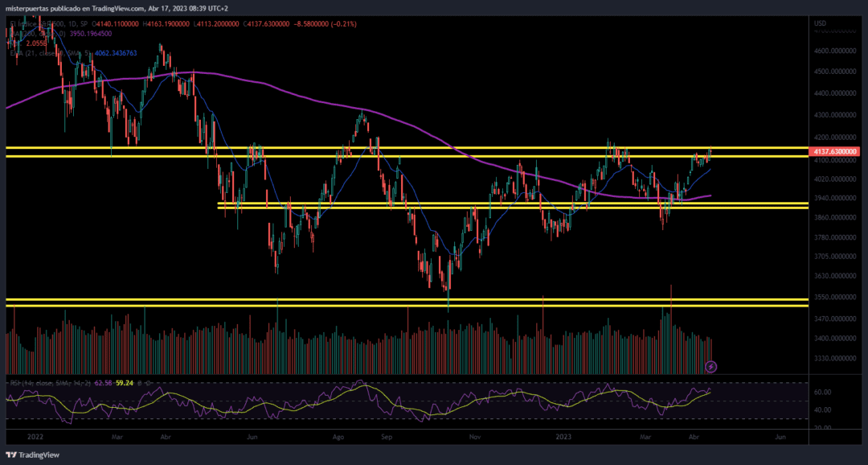
Task: Click the purple lightning bolt event icon
Action: coord(711,366)
